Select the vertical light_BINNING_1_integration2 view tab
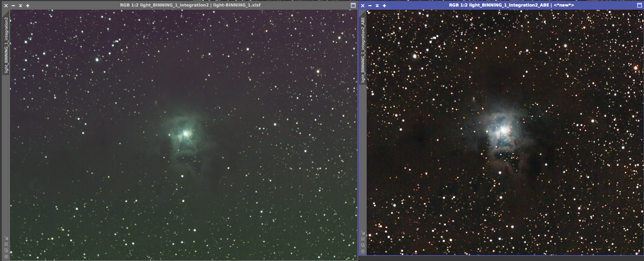This screenshot has height=261, width=644. coord(6,45)
